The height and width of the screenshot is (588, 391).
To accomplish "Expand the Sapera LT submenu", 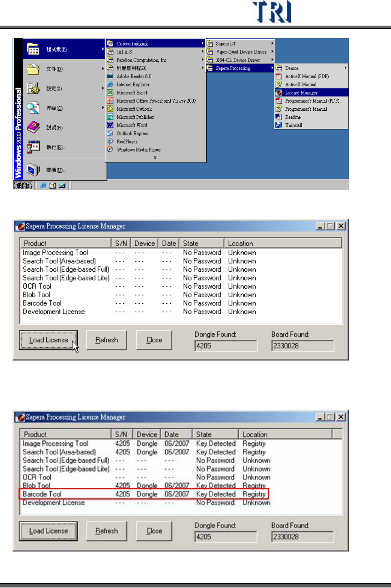I will [240, 43].
